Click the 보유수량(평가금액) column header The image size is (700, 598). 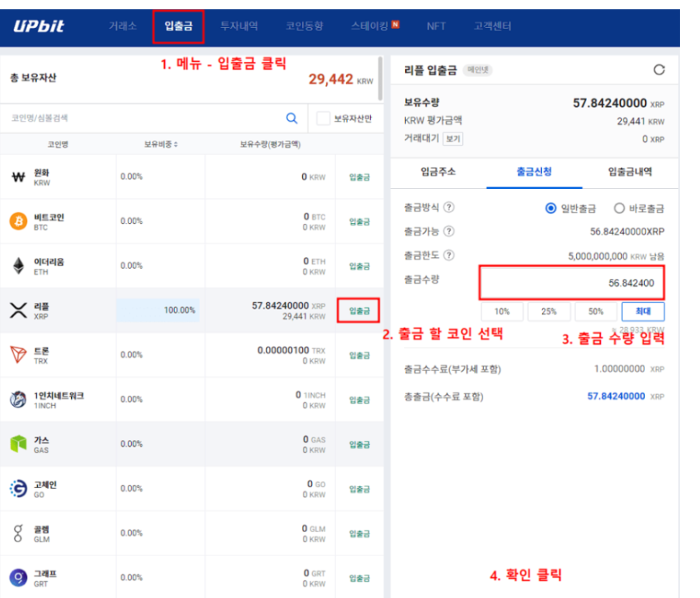[270, 144]
